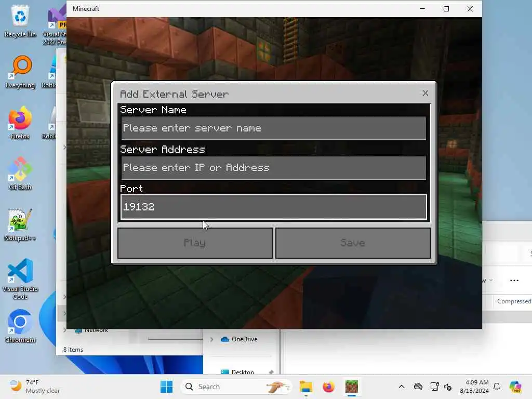Click the OneDrive tray icon
The width and height of the screenshot is (532, 399).
pyautogui.click(x=418, y=387)
